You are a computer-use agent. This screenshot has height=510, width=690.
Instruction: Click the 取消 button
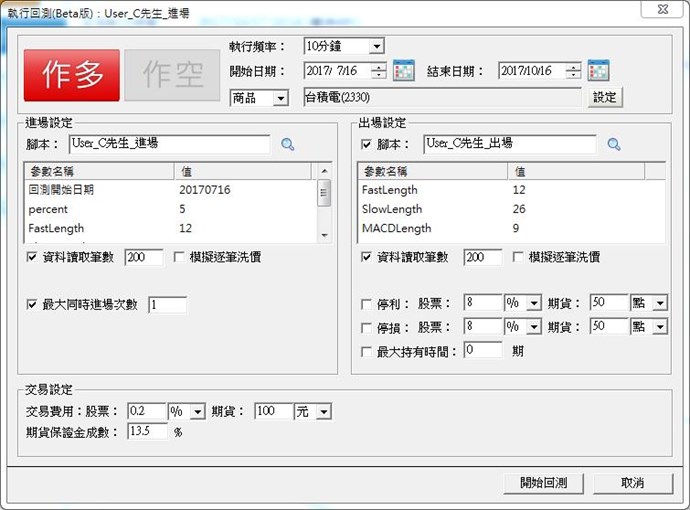(x=632, y=483)
